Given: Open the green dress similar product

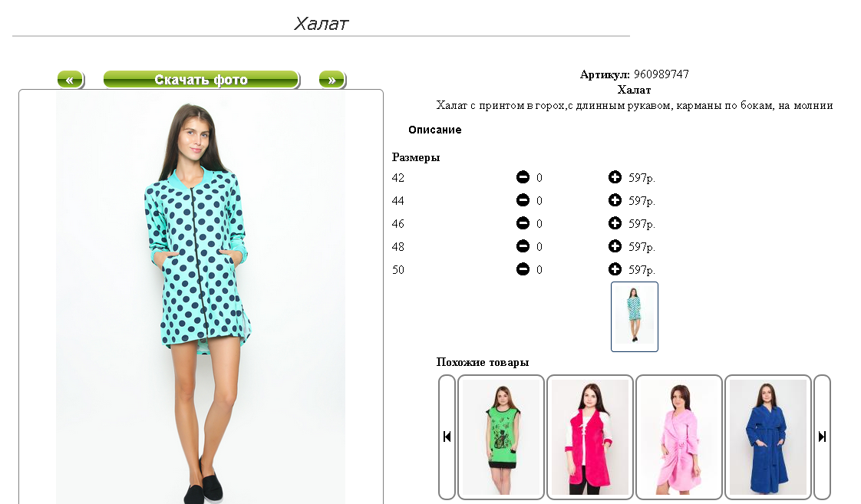Looking at the screenshot, I should point(501,437).
